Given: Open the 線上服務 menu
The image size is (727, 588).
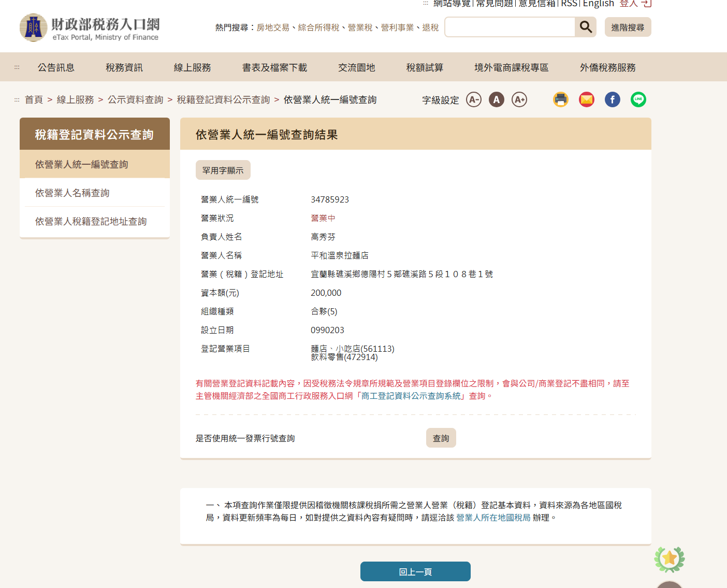Looking at the screenshot, I should tap(193, 67).
